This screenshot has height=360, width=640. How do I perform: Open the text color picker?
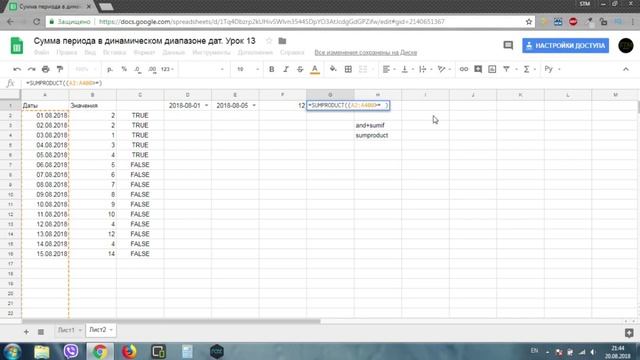315,70
